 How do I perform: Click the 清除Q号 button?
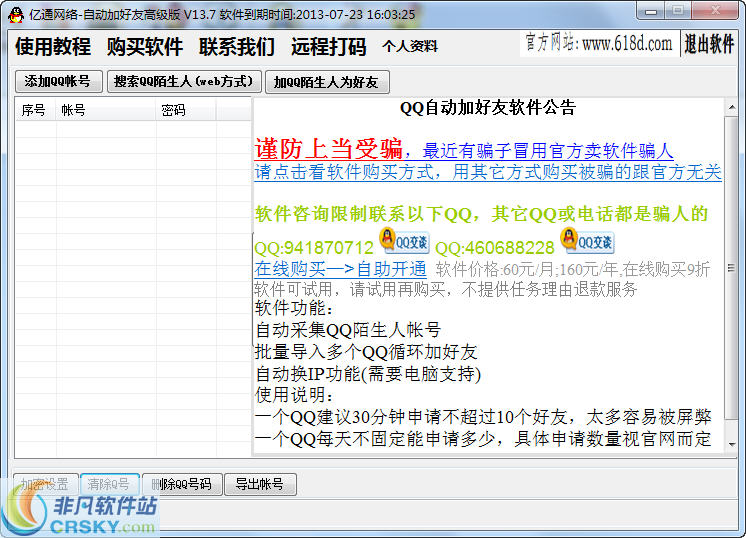110,484
